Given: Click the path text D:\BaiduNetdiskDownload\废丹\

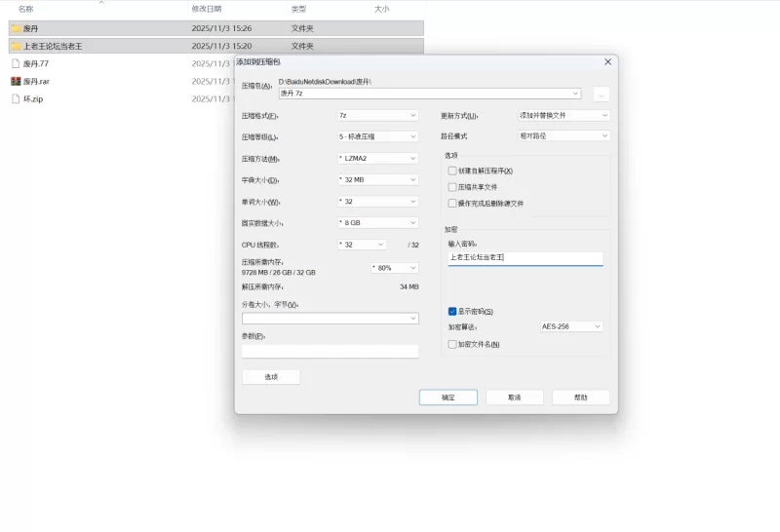Looking at the screenshot, I should (325, 82).
